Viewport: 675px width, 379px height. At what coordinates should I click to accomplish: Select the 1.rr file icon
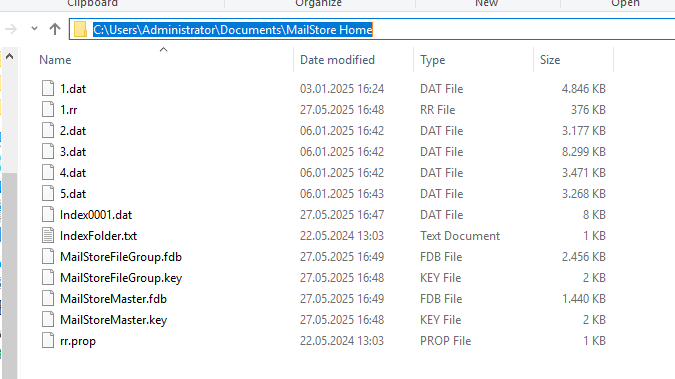click(48, 109)
